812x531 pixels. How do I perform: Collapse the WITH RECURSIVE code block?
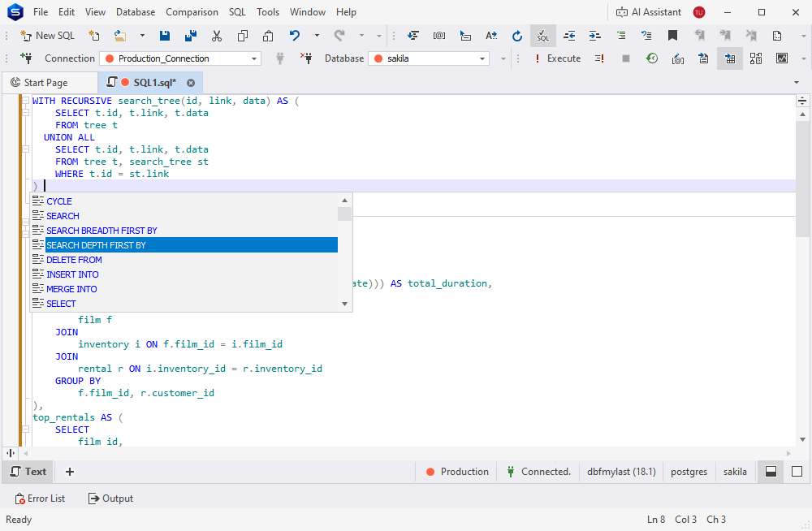pyautogui.click(x=25, y=101)
